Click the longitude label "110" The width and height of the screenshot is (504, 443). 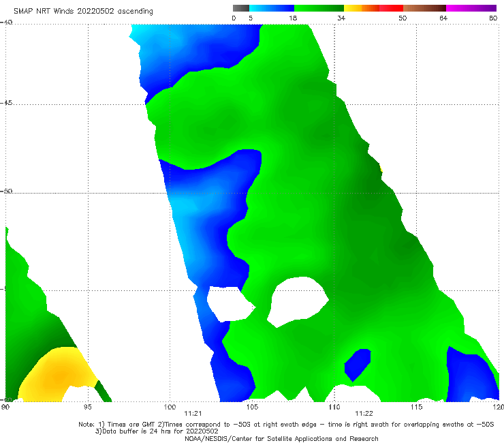(334, 407)
